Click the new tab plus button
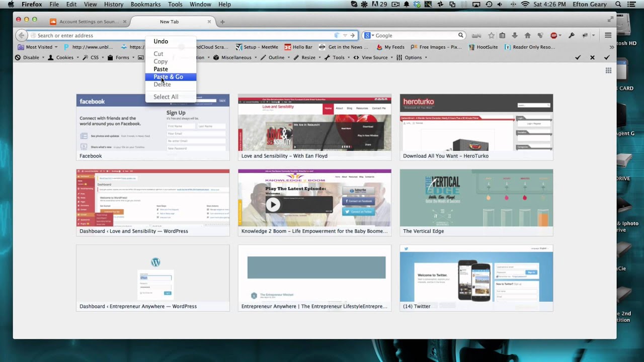 click(x=222, y=22)
